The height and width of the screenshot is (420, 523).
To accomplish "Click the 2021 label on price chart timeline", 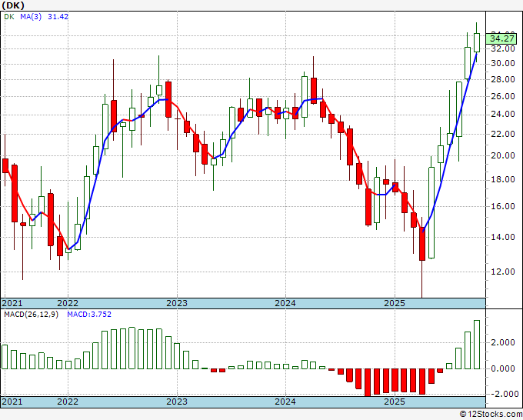I will (x=12, y=303).
